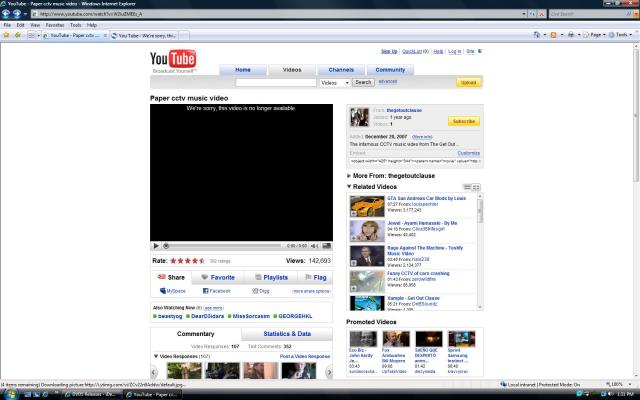Screen dimensions: 640x400
Task: Click the volume speaker icon in player
Action: (x=314, y=246)
